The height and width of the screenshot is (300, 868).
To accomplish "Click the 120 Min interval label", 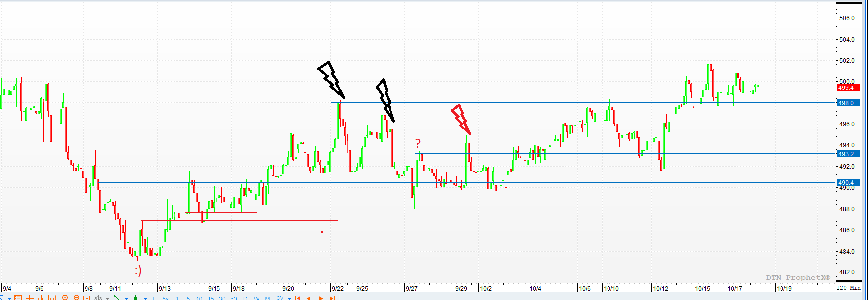I will point(848,288).
